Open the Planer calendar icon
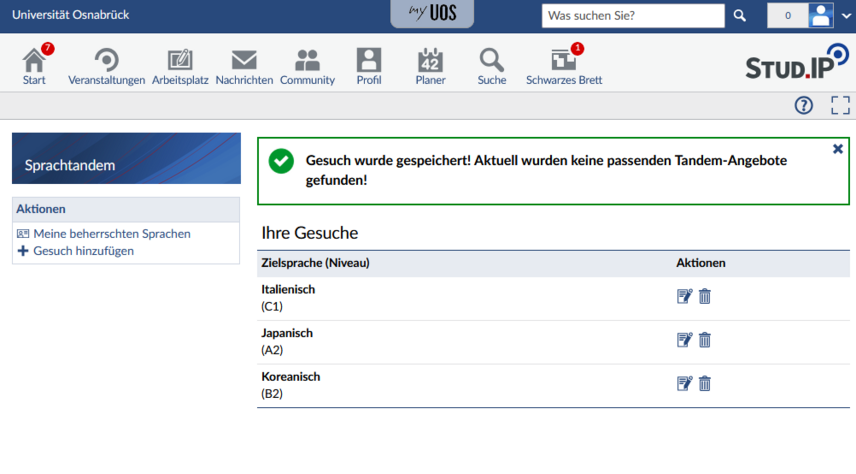Screen dimensions: 856x474 (x=430, y=62)
